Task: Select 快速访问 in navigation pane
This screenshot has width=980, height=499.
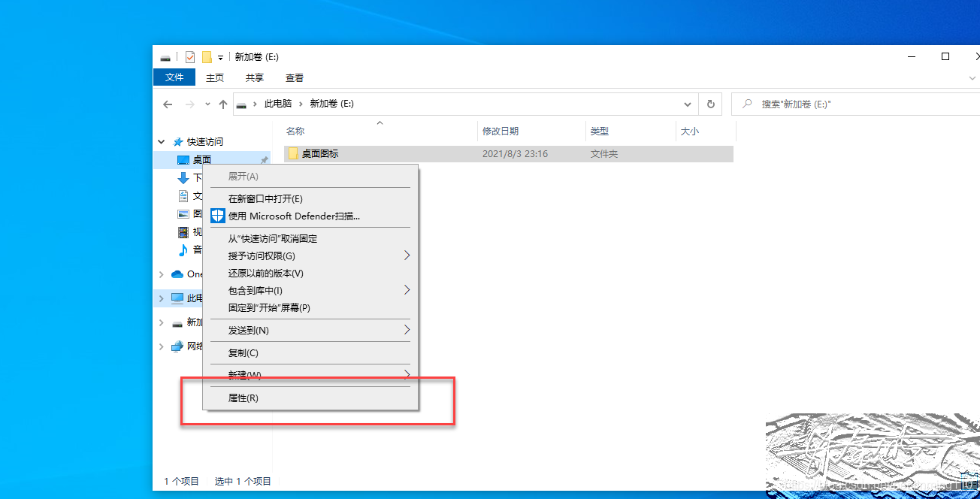Action: pos(204,141)
